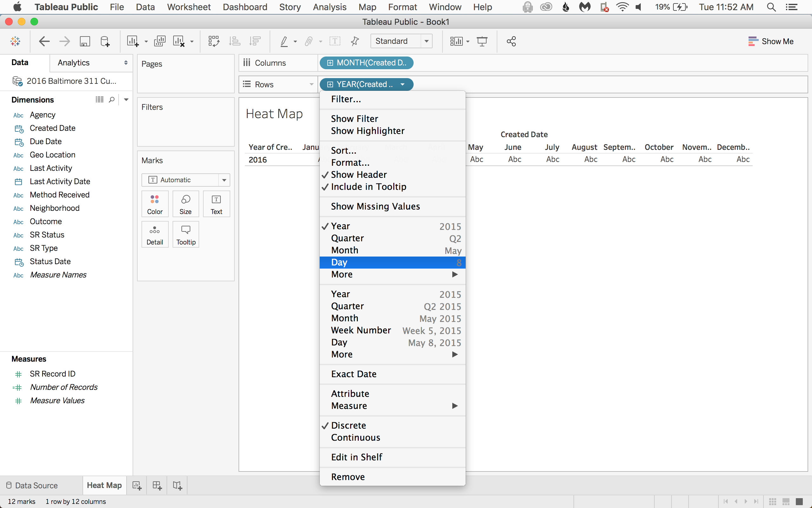Click the View Data icon in Dimensions
Image resolution: width=812 pixels, height=508 pixels.
coord(100,99)
